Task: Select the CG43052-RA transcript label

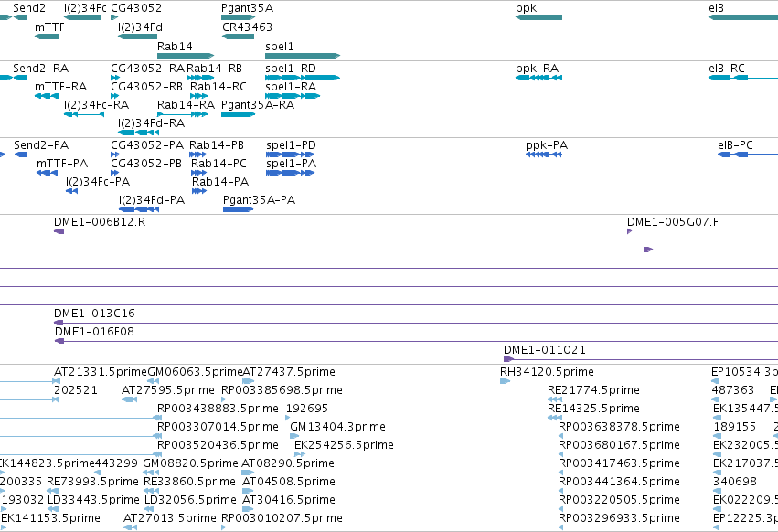Action: coord(147,69)
